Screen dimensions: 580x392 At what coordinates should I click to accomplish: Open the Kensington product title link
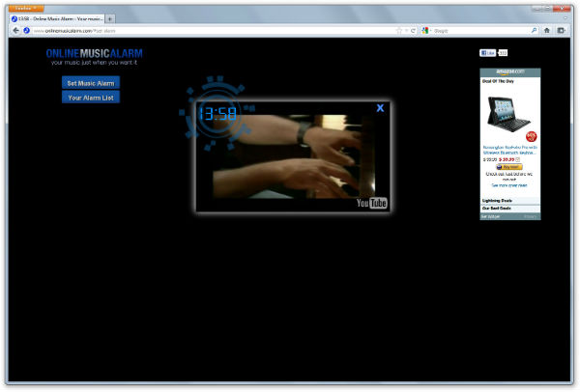(x=509, y=150)
